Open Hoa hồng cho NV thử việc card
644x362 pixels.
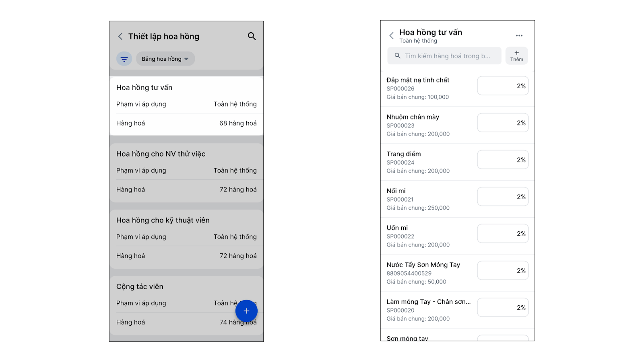tap(186, 173)
